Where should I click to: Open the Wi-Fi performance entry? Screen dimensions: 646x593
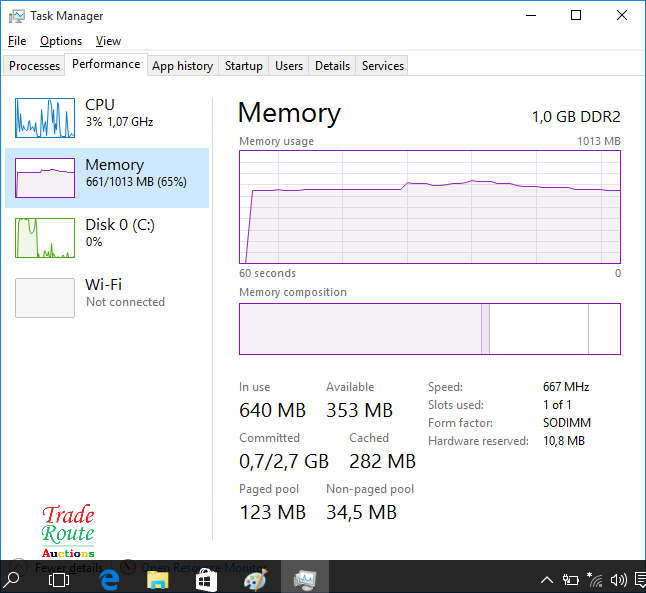(x=110, y=293)
